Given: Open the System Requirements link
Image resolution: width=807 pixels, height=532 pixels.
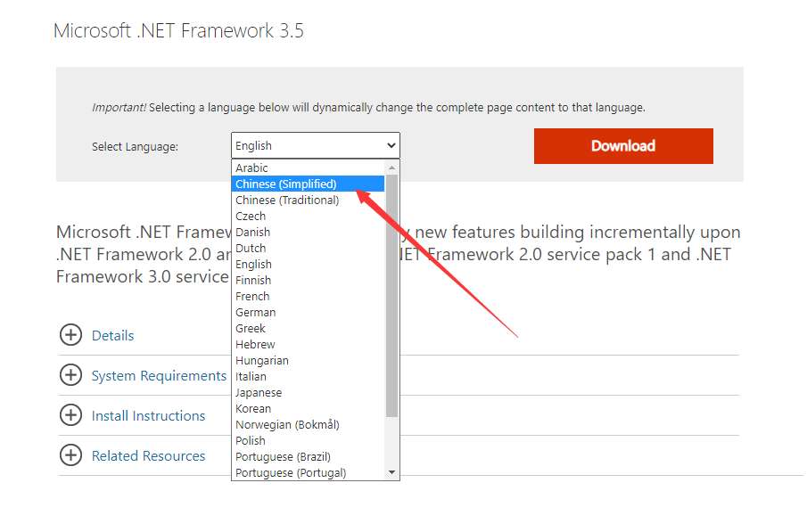Looking at the screenshot, I should (159, 376).
